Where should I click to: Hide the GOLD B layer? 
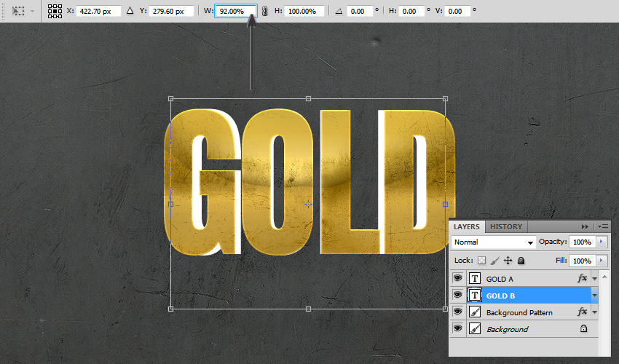pyautogui.click(x=457, y=295)
